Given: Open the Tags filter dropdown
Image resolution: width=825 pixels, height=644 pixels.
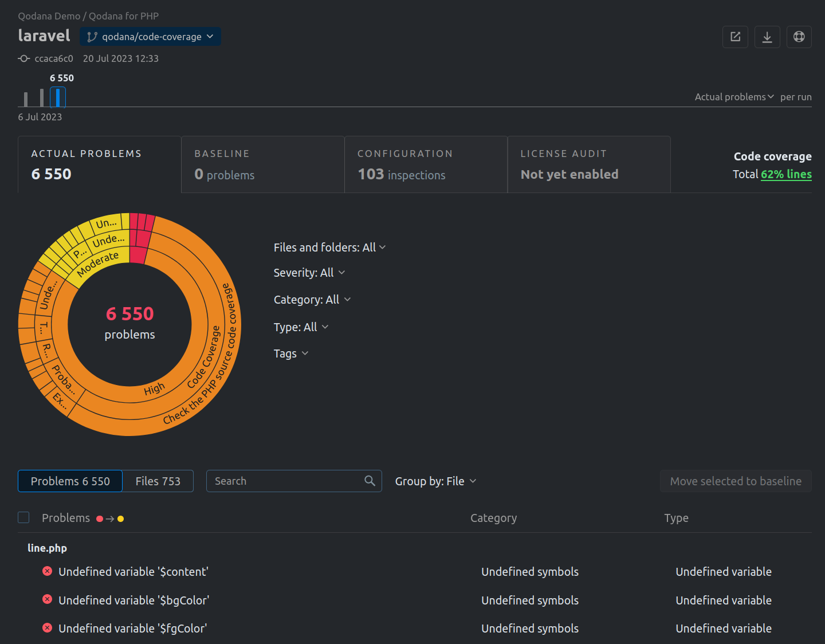Looking at the screenshot, I should tap(291, 354).
